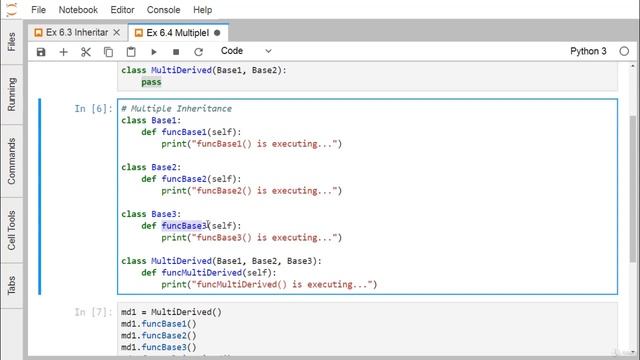Click the 'md1.funcBase1()' line

coord(159,324)
